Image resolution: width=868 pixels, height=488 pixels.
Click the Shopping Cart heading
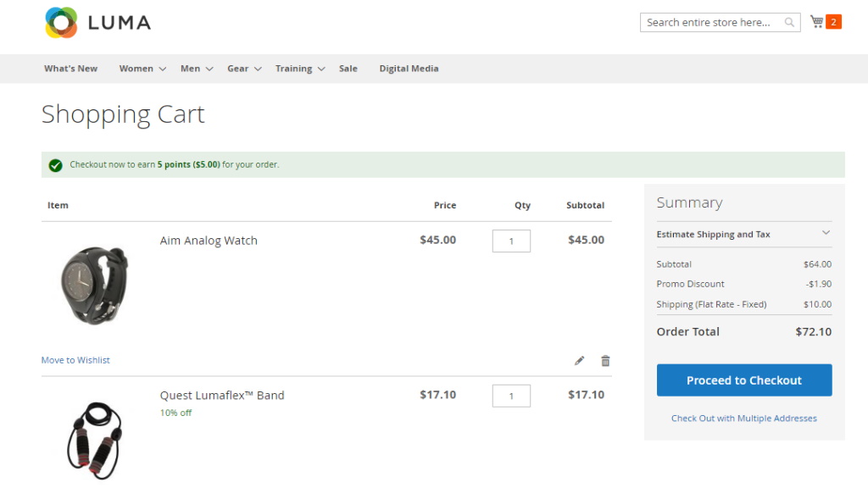[x=123, y=114]
